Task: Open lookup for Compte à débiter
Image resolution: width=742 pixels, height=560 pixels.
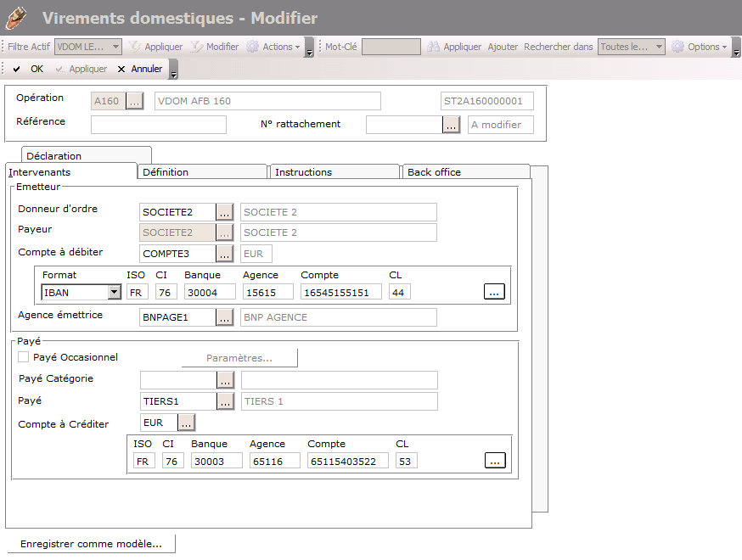Action: tap(224, 253)
